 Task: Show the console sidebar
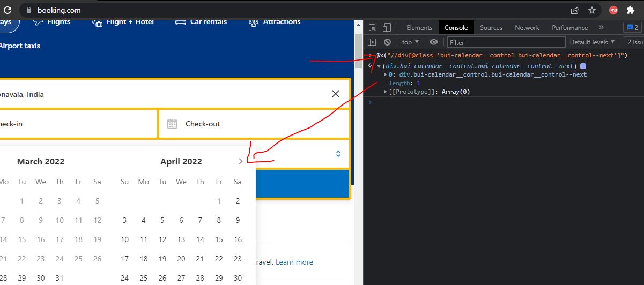372,42
